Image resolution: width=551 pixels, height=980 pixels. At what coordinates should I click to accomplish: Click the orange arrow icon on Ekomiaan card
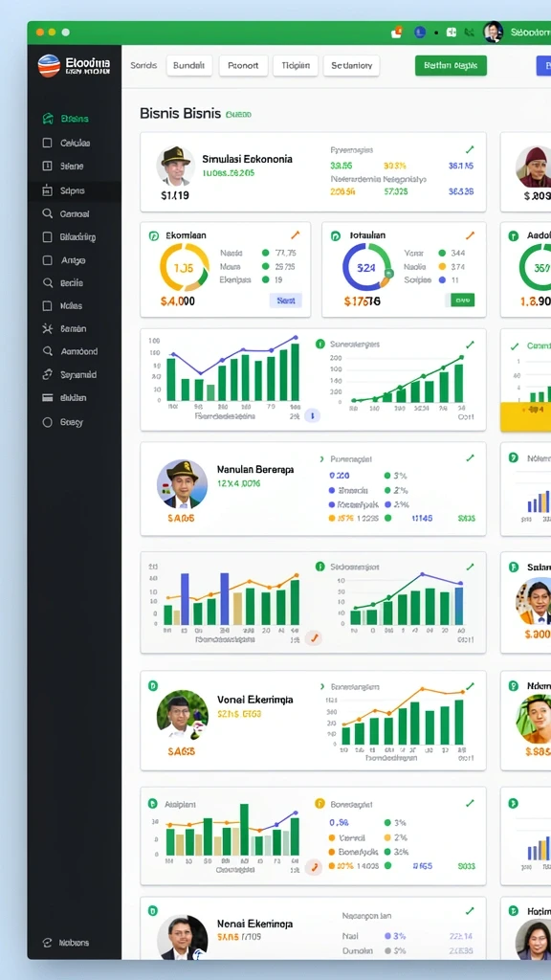(x=295, y=235)
